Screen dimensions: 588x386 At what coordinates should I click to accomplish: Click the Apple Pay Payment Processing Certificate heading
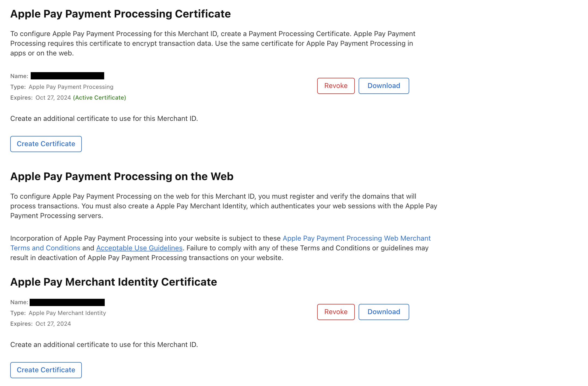pos(120,14)
